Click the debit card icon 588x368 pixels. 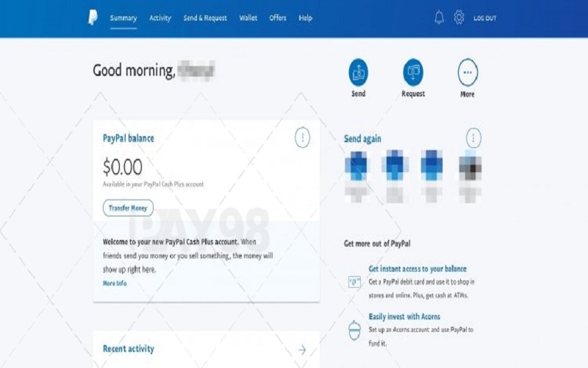tap(354, 282)
